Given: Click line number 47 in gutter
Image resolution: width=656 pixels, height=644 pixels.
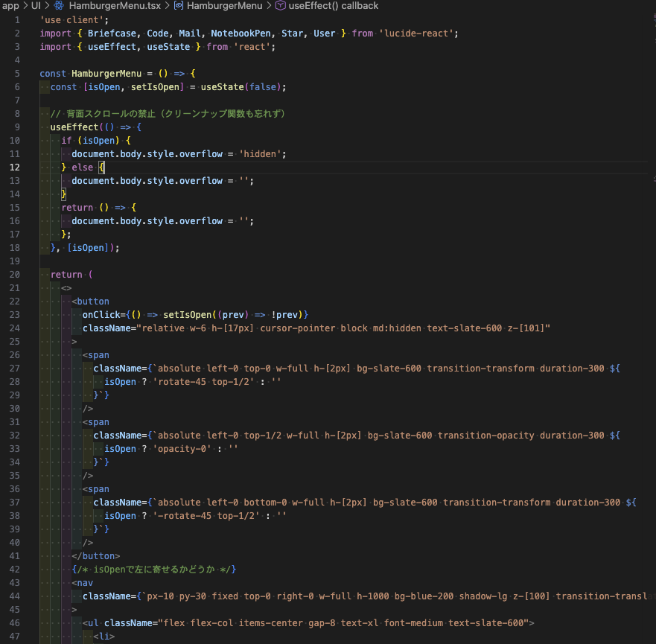Looking at the screenshot, I should point(15,636).
